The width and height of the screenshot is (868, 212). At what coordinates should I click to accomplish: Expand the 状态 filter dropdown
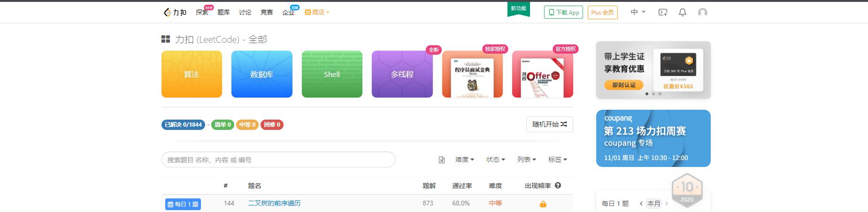[x=495, y=159]
